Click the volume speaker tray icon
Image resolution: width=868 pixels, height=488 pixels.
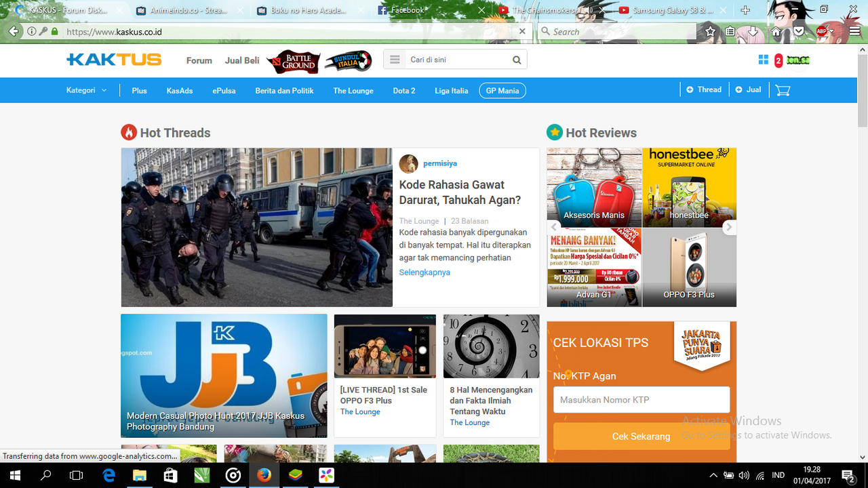pos(744,475)
